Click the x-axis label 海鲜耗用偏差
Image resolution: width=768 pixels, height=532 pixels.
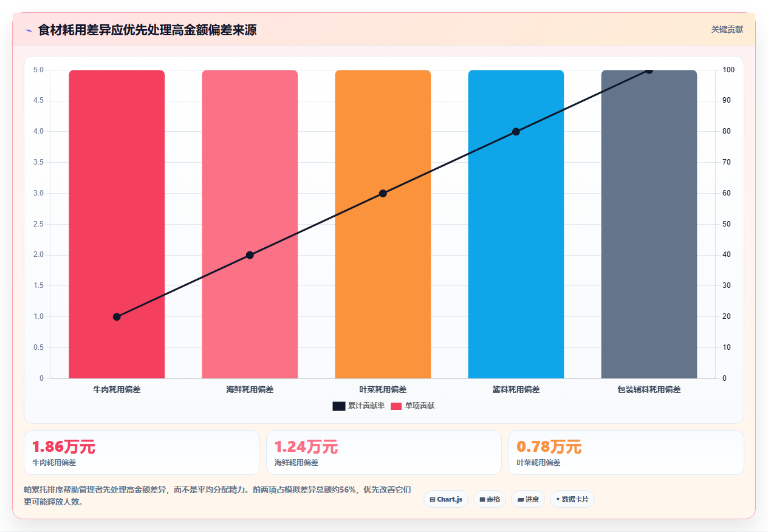coord(250,389)
